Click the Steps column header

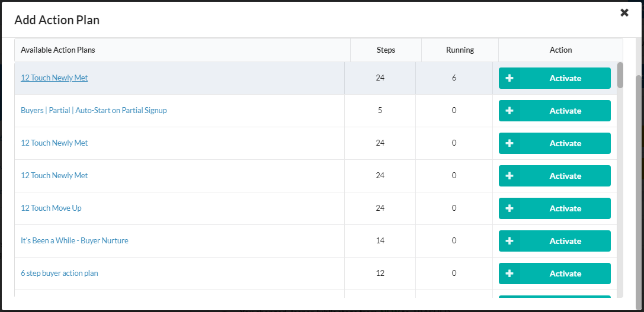click(x=386, y=50)
